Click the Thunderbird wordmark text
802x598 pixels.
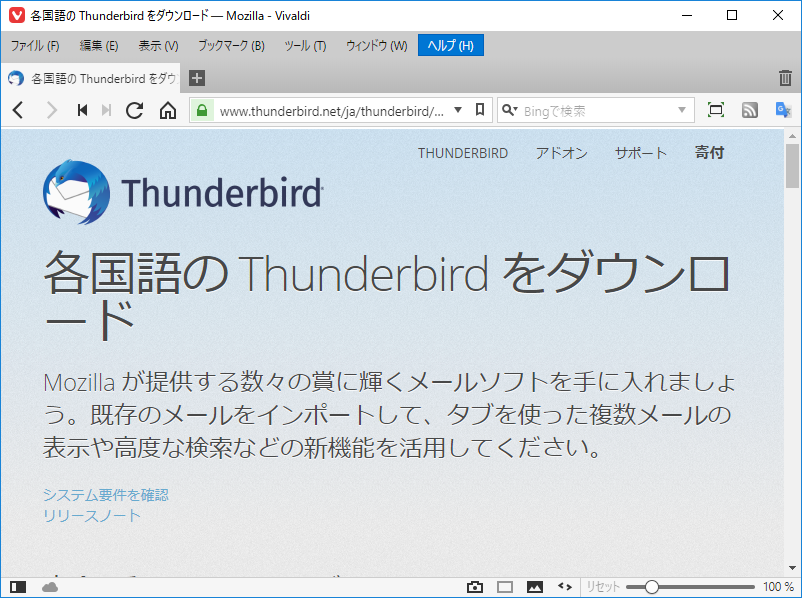point(222,192)
